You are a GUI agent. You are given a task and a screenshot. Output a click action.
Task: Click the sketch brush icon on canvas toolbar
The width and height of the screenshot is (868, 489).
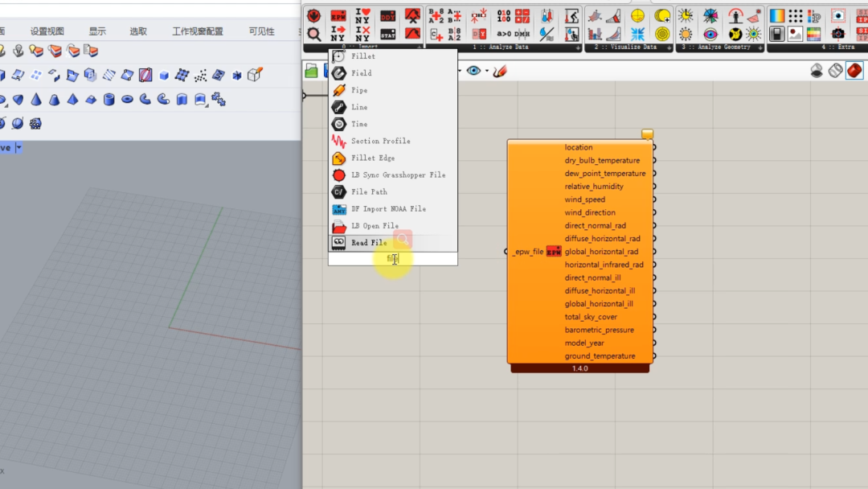coord(500,71)
